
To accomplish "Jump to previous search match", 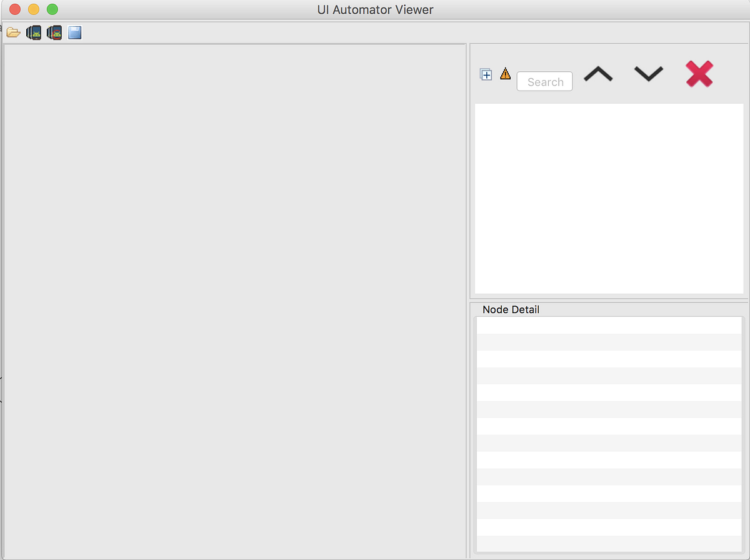I will (598, 74).
